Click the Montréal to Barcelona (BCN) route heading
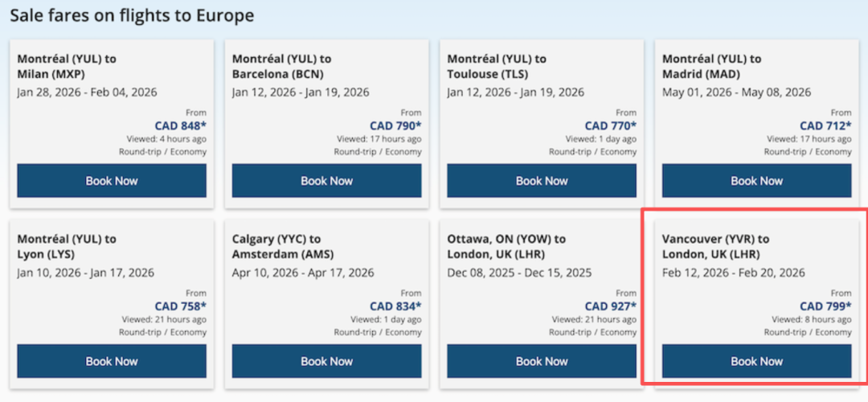 [282, 66]
